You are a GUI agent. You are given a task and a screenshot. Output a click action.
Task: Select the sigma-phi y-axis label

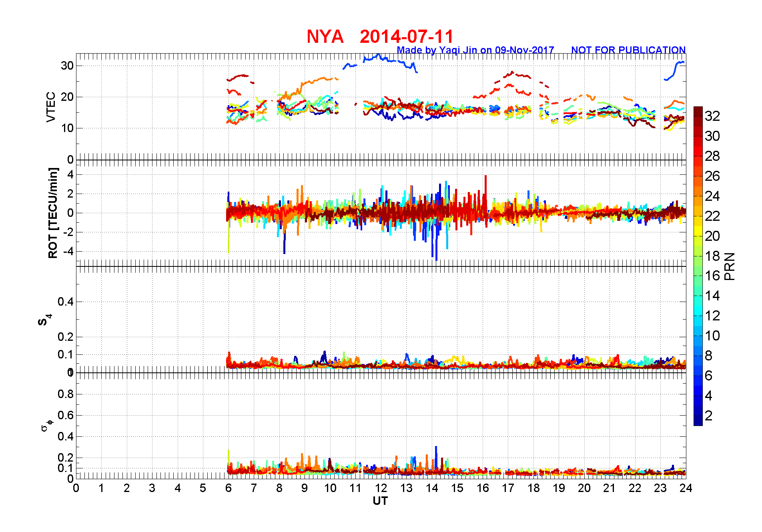click(46, 425)
